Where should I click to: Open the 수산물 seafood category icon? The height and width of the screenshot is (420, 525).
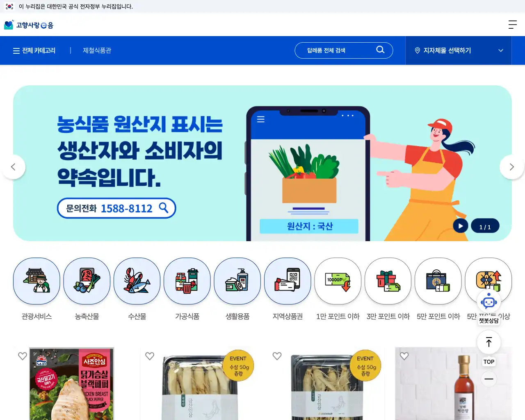click(137, 281)
